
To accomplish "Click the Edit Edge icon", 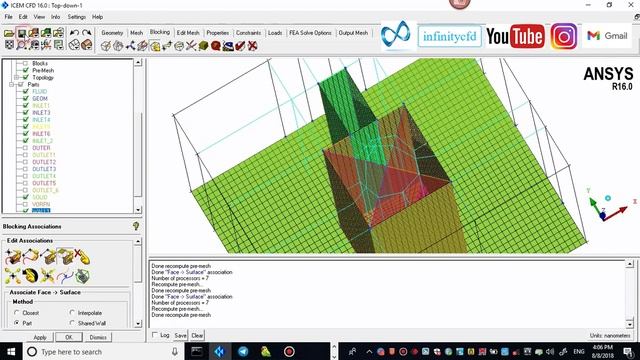I will click(x=191, y=46).
